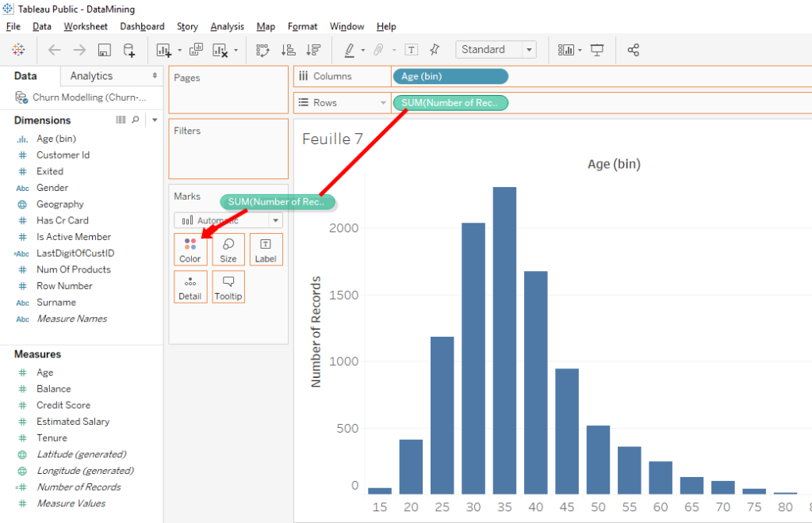Click the Size button in the Marks card
This screenshot has width=812, height=523.
(x=228, y=249)
